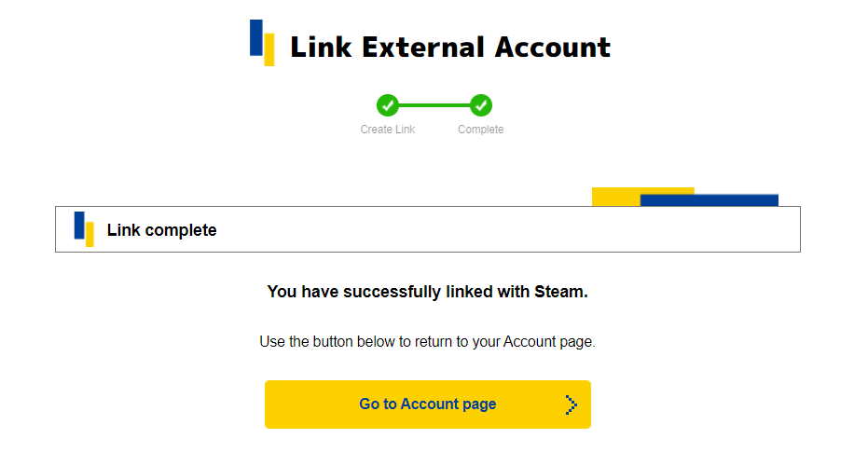This screenshot has height=466, width=868.
Task: Select the Complete step label
Action: [x=480, y=130]
